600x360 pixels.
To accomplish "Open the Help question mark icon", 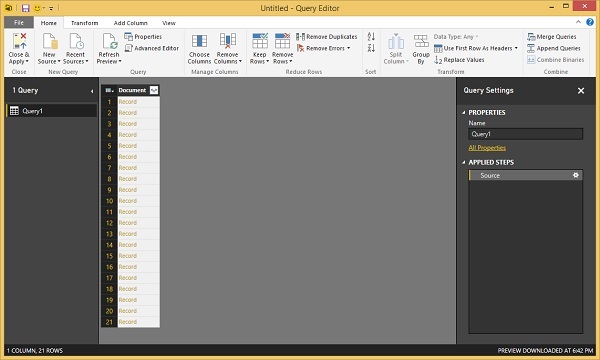I will (x=590, y=22).
